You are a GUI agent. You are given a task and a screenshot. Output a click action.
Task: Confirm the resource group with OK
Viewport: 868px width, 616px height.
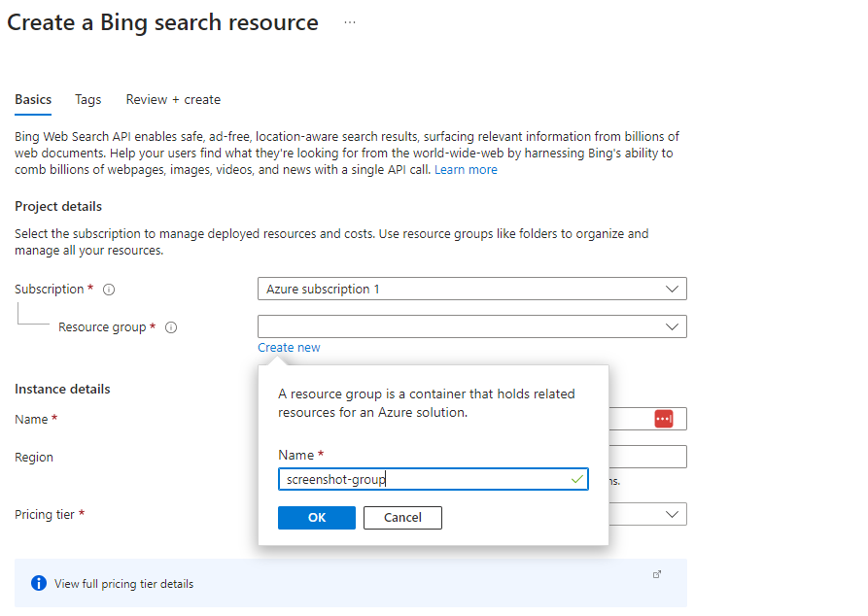[x=316, y=518]
